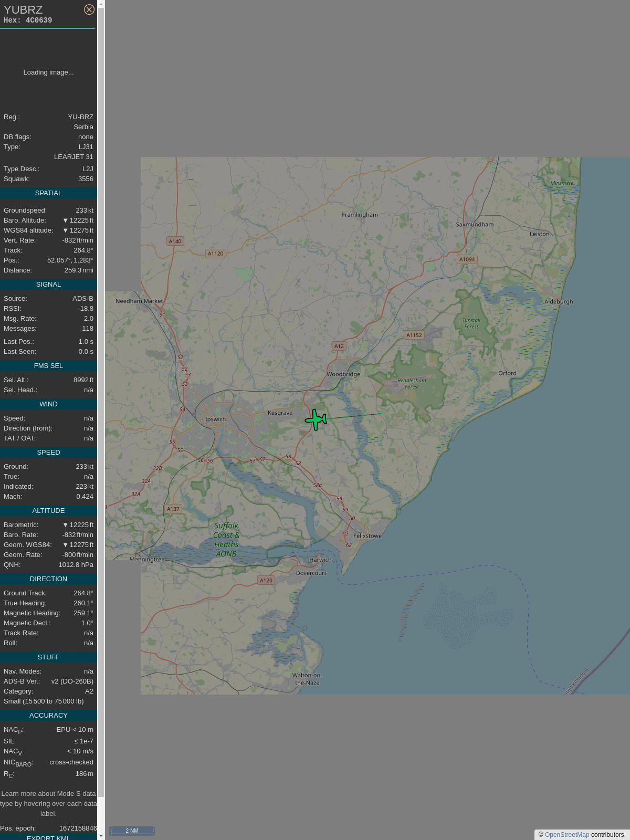Viewport: 630px width, 840px height.
Task: Close the YUBRZ aircraft info panel
Action: 89,9
